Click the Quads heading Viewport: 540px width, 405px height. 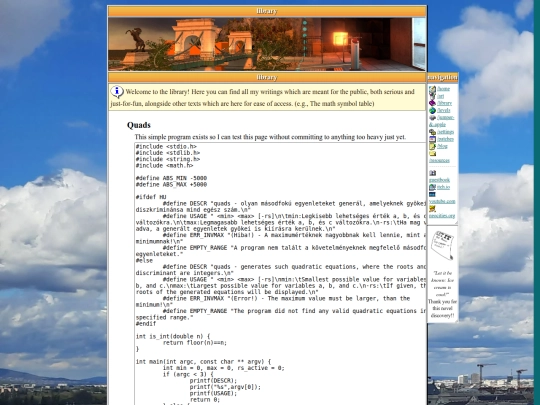pos(139,125)
